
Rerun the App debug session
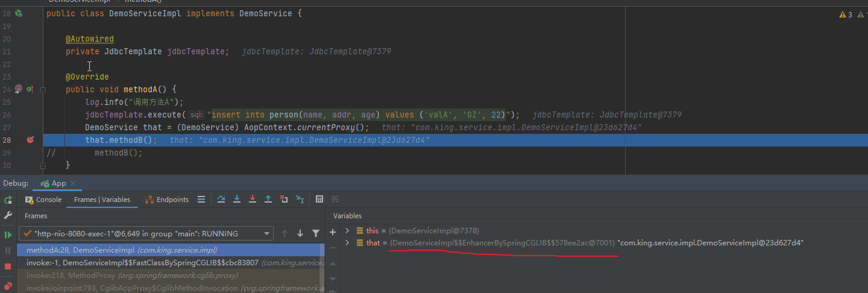point(8,200)
